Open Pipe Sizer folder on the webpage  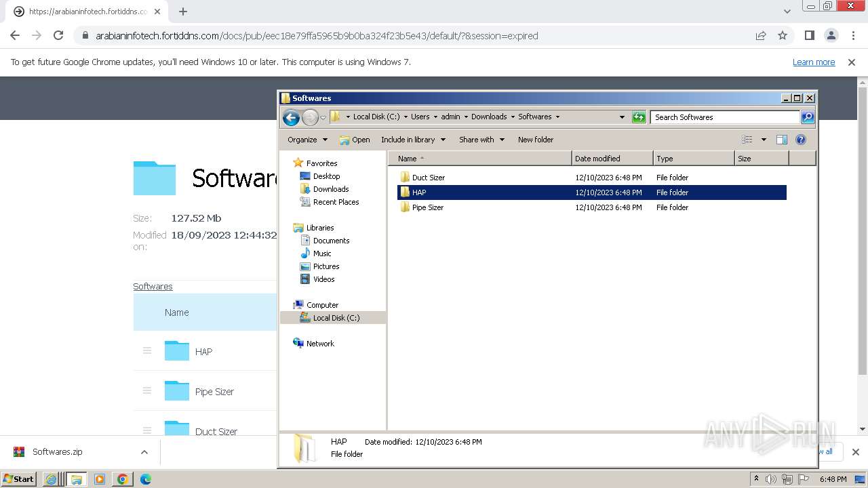coord(214,392)
